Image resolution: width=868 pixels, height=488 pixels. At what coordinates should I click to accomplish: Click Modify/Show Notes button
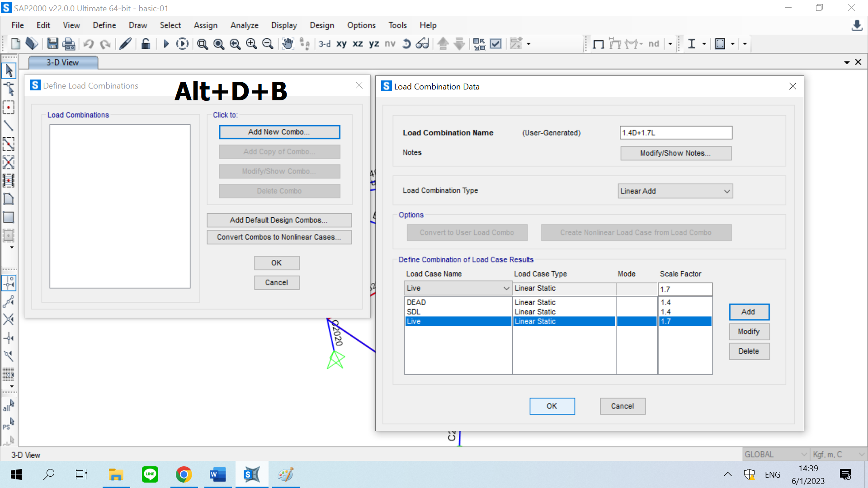(675, 153)
